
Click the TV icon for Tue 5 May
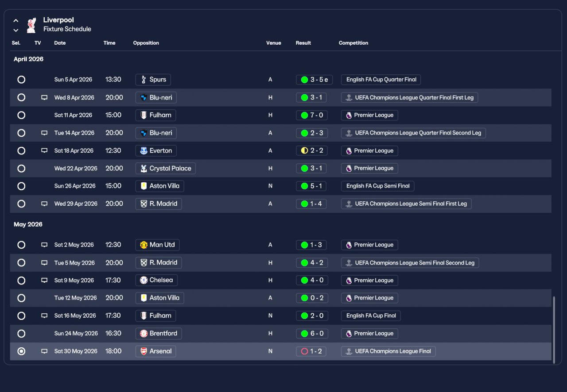point(44,262)
